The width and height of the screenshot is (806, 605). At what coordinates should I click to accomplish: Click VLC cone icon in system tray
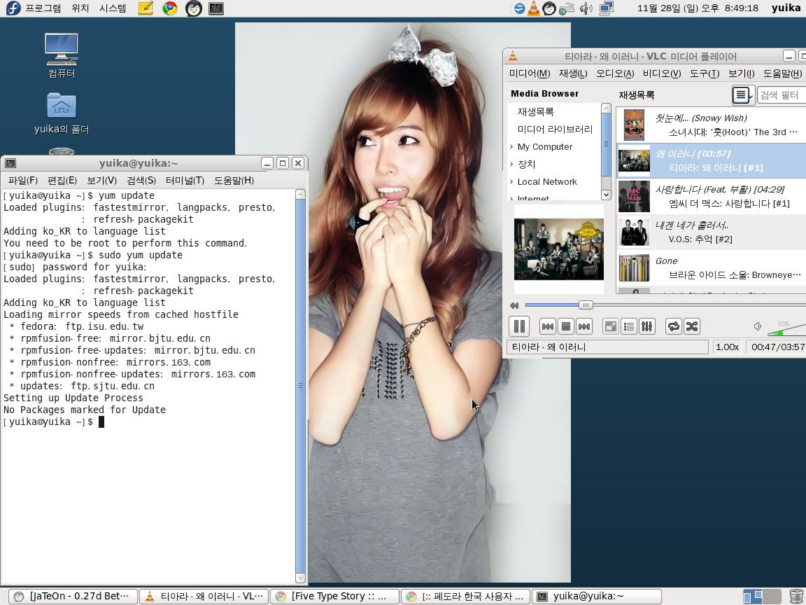point(534,8)
